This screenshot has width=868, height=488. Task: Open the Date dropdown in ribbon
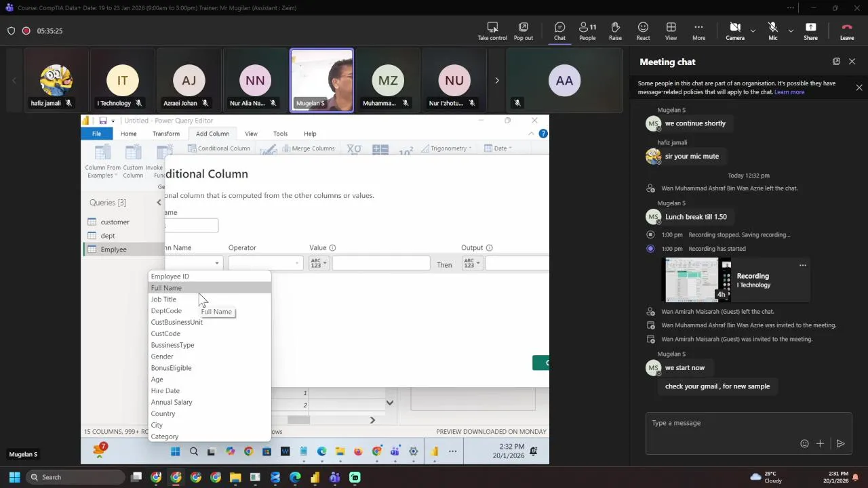click(x=498, y=148)
